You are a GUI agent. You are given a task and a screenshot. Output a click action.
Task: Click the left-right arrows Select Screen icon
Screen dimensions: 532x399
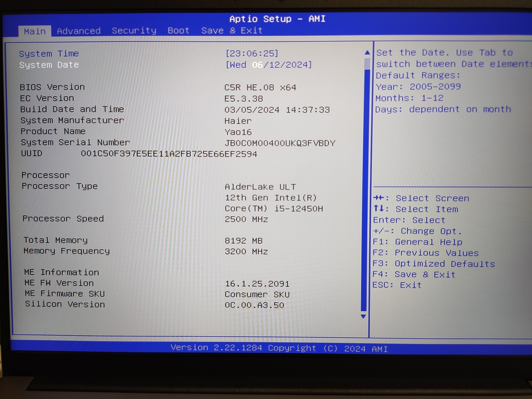pyautogui.click(x=378, y=198)
